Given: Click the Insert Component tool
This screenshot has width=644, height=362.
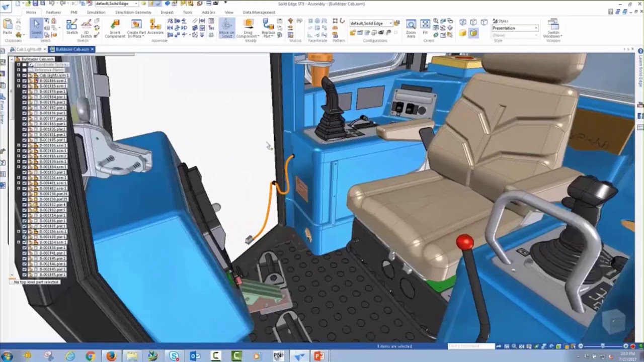Looking at the screenshot, I should 115,29.
